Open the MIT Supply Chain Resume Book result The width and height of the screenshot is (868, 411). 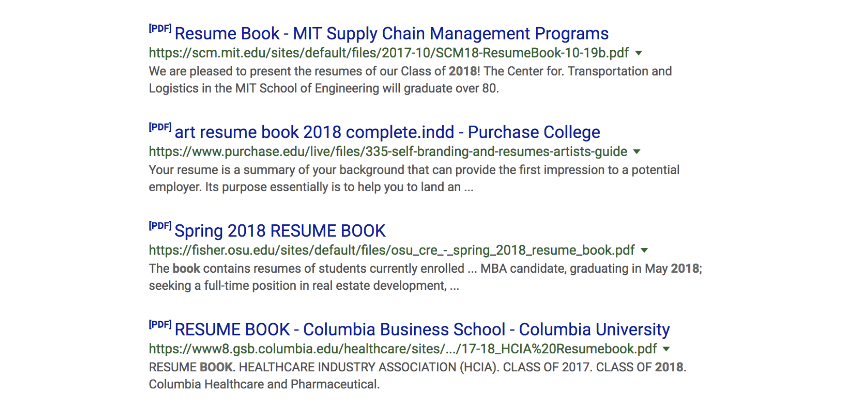[391, 34]
